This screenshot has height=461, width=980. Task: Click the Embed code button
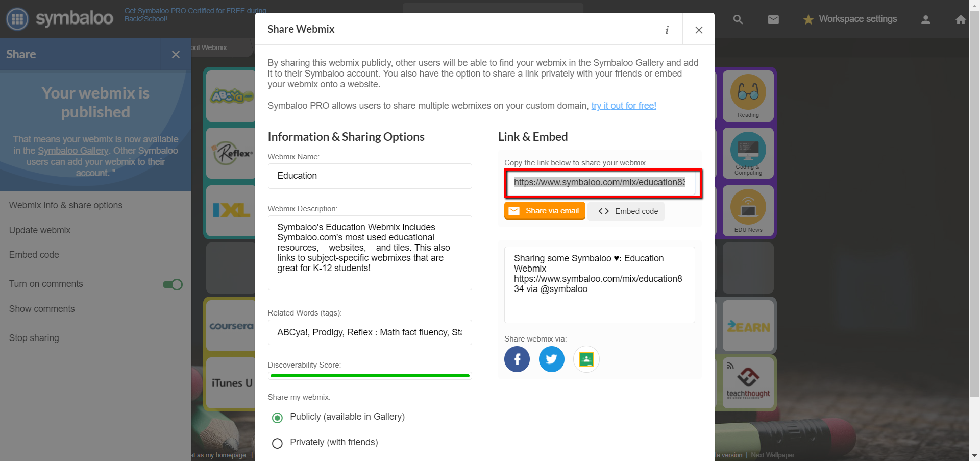click(x=626, y=211)
